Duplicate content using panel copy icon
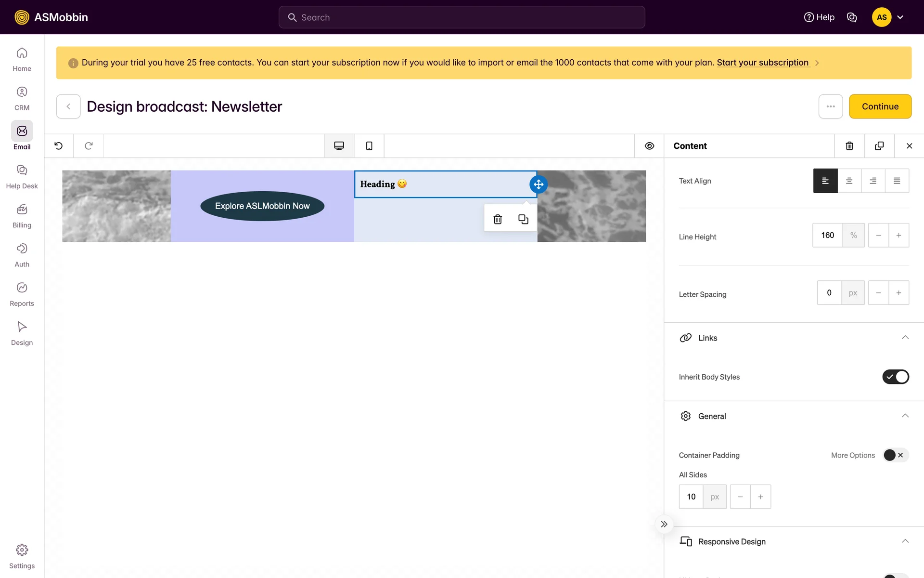 tap(879, 146)
